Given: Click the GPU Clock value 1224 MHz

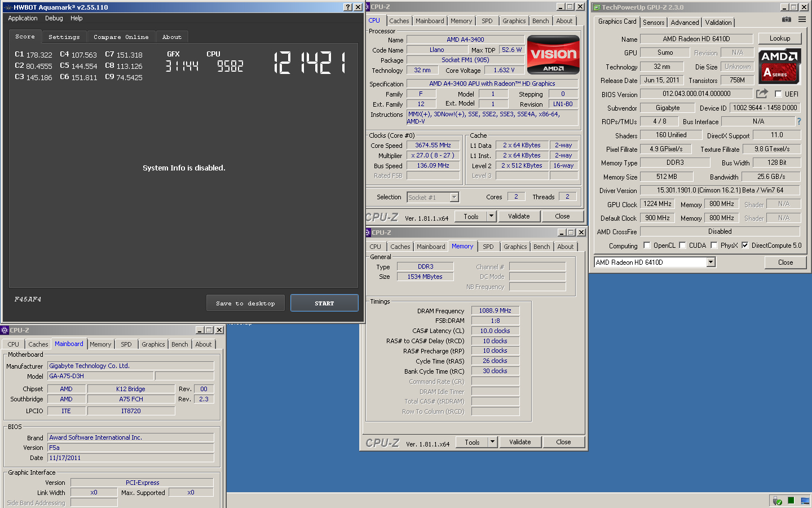Looking at the screenshot, I should point(657,204).
